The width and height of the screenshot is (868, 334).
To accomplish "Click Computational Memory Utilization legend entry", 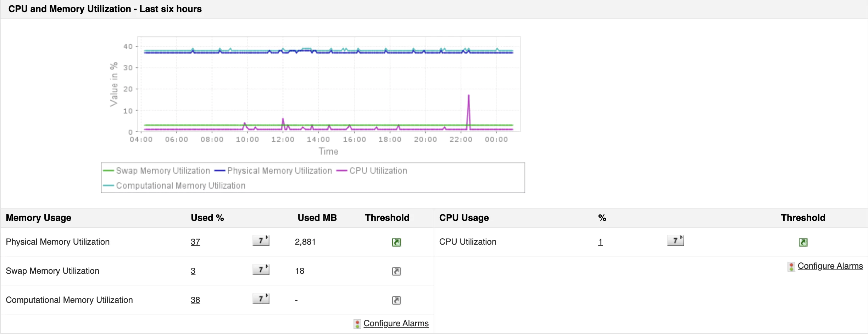I will click(180, 186).
